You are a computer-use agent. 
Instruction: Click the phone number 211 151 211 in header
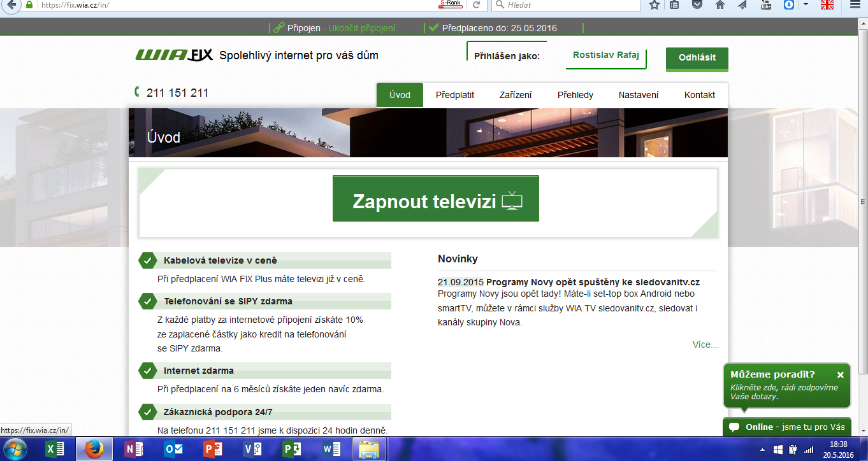[x=177, y=93]
